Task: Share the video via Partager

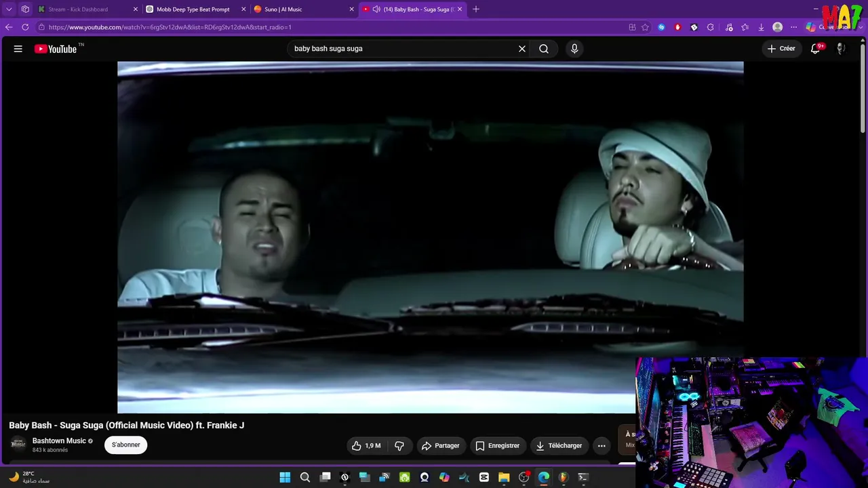Action: [x=441, y=445]
